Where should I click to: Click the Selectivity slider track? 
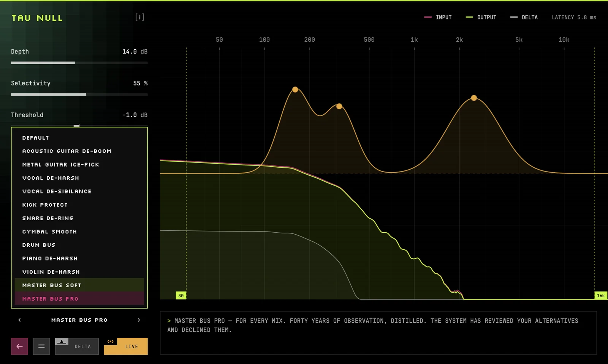79,95
